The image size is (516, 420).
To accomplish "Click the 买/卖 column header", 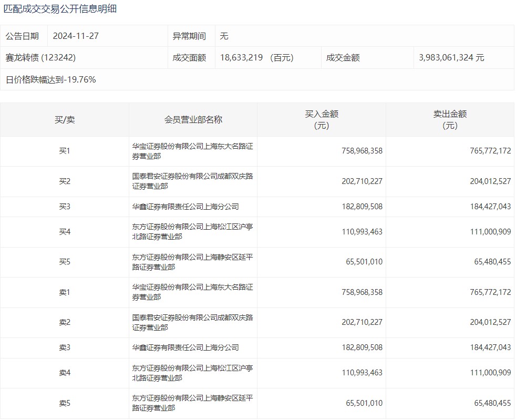I will coord(65,120).
